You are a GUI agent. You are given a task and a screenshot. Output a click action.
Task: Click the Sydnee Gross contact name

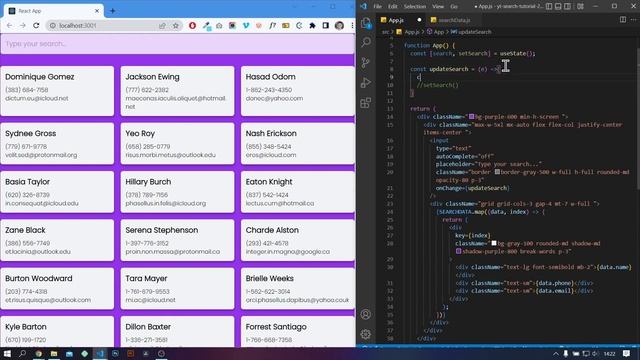(31, 133)
